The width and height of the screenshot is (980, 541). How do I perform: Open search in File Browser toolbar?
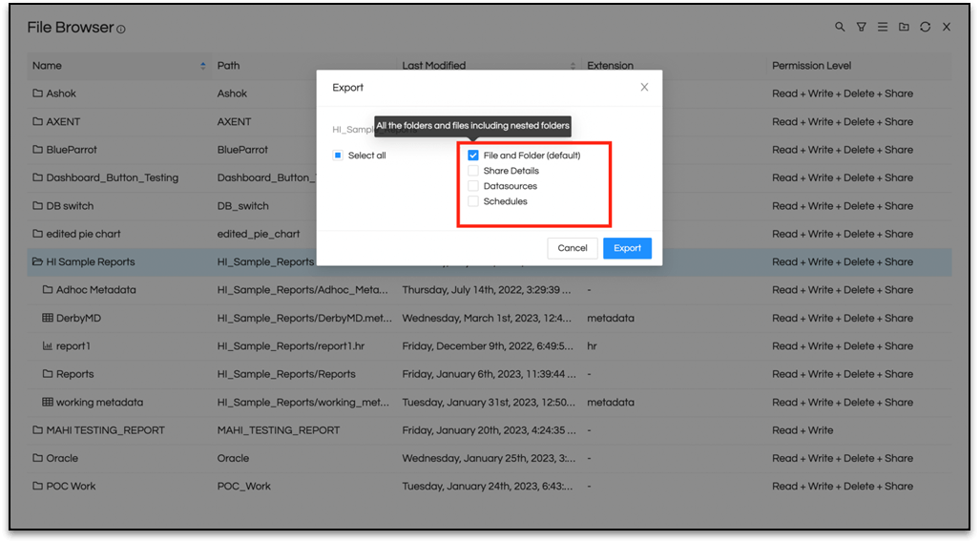pos(840,27)
